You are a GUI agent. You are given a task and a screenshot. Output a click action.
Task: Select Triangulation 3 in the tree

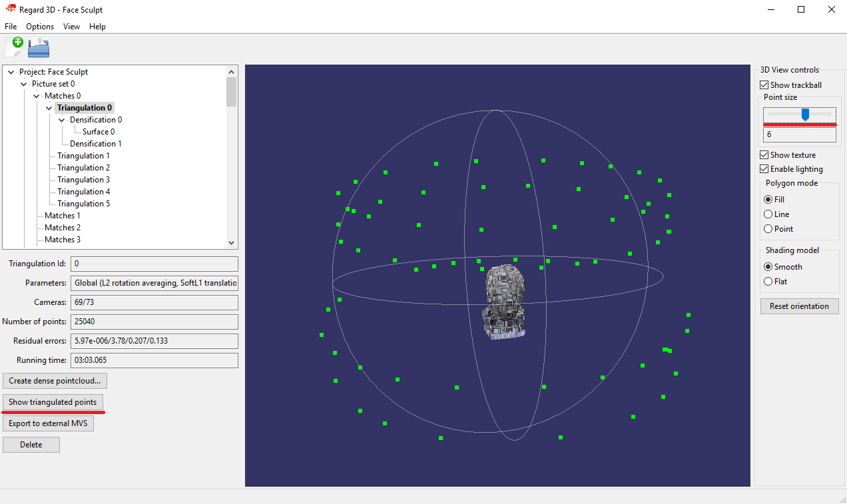tap(85, 179)
